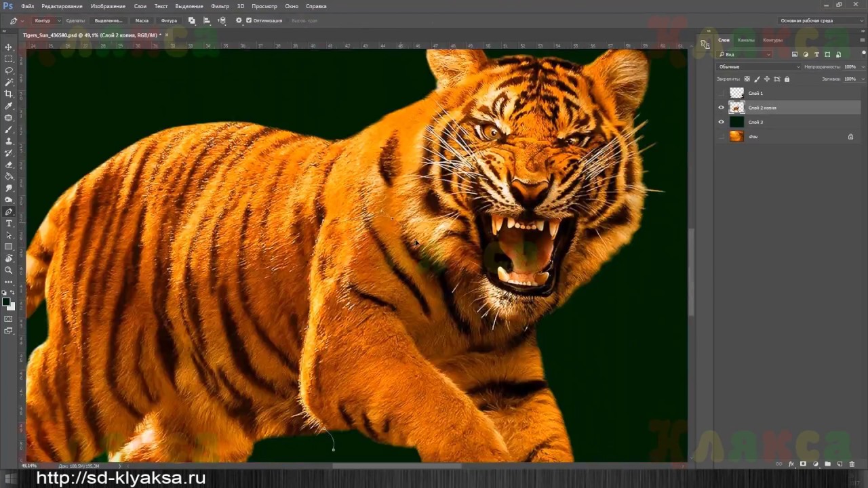This screenshot has width=868, height=488.
Task: Toggle Quick Mask mode
Action: [x=9, y=319]
